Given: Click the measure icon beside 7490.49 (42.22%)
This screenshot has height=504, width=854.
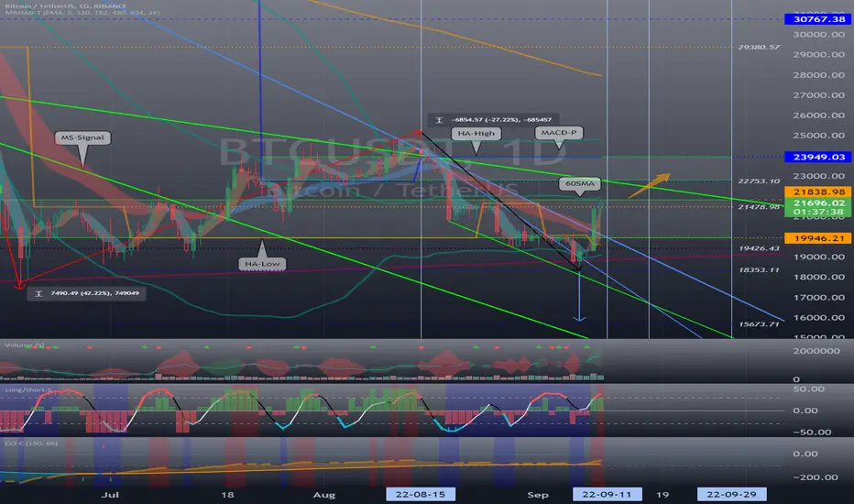Looking at the screenshot, I should pos(38,293).
